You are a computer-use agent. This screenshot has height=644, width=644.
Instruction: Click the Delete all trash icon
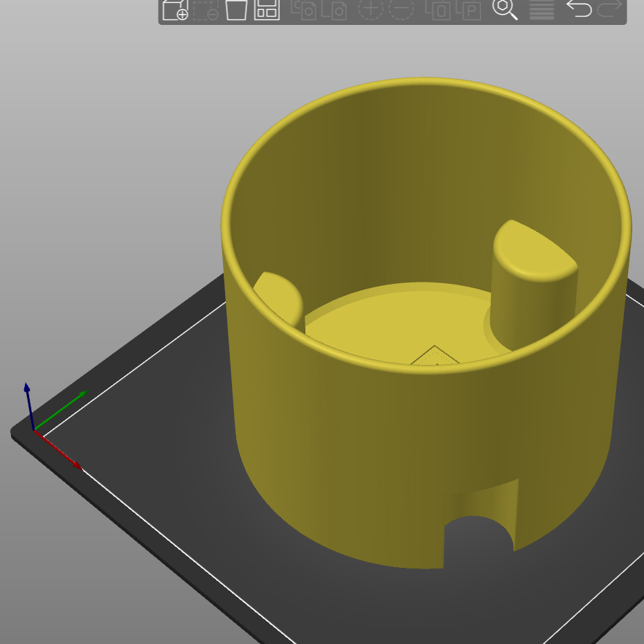[x=237, y=10]
